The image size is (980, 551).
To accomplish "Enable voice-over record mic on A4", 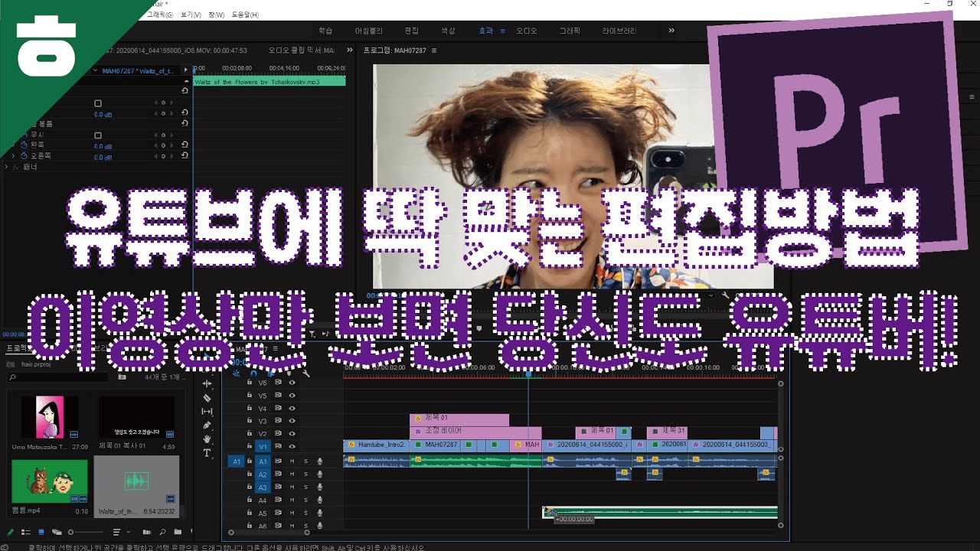I will 320,500.
